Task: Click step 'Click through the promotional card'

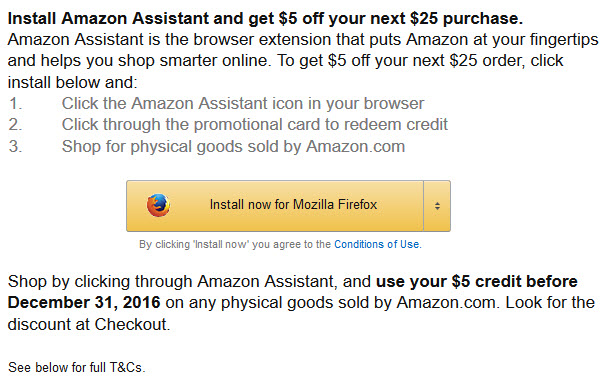Action: coord(255,125)
